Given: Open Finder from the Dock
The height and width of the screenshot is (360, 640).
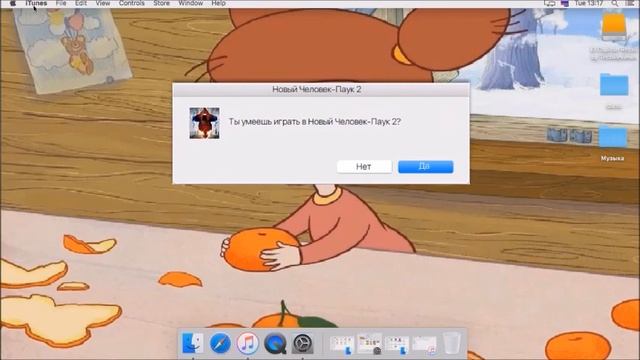Looking at the screenshot, I should point(192,343).
